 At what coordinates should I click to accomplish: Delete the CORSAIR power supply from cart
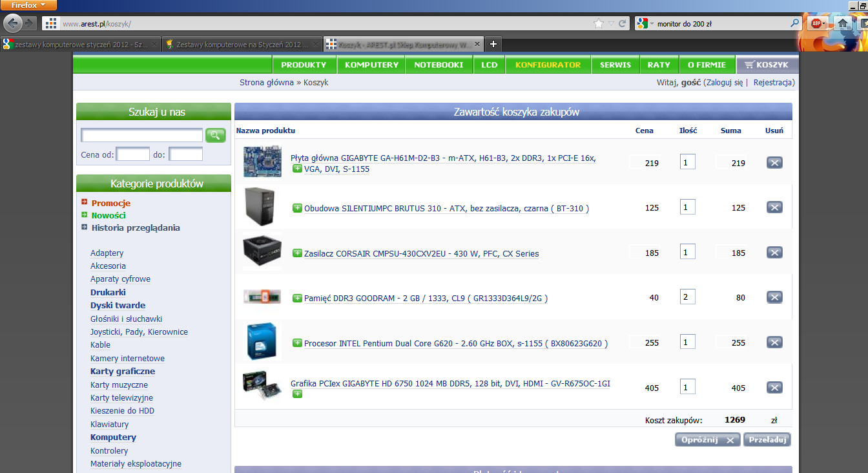(774, 253)
